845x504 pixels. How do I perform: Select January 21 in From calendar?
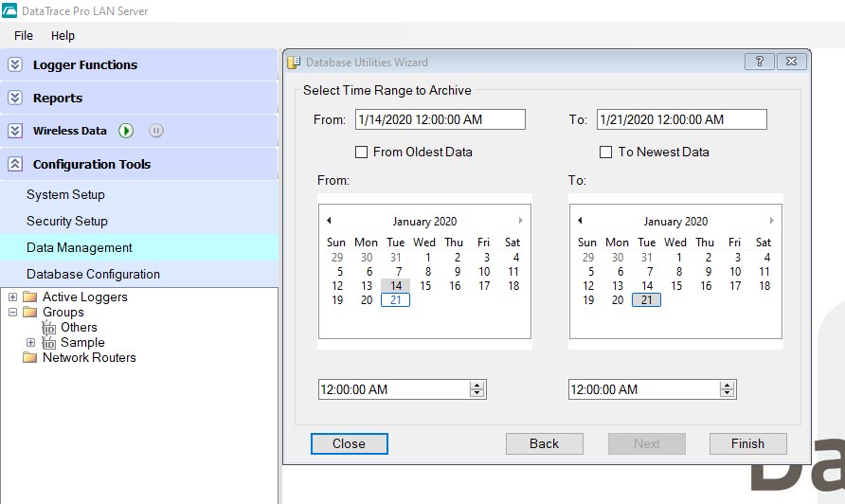(396, 300)
